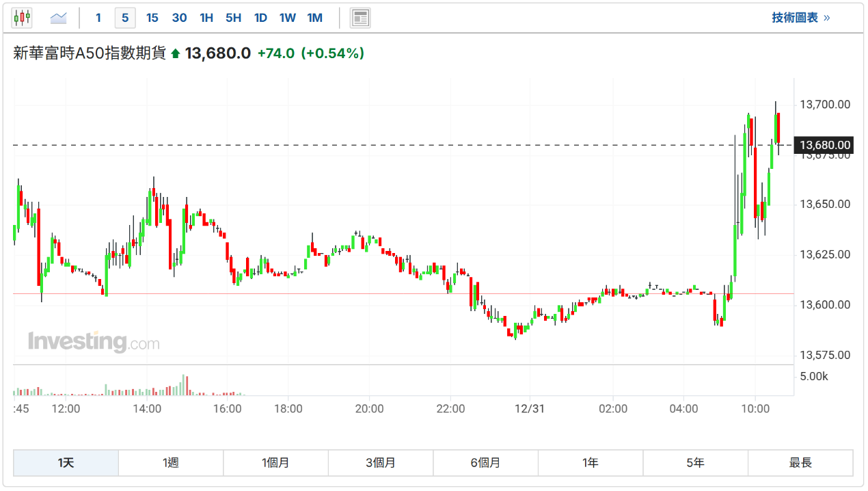Switch to the area chart icon
The image size is (868, 491).
point(59,18)
